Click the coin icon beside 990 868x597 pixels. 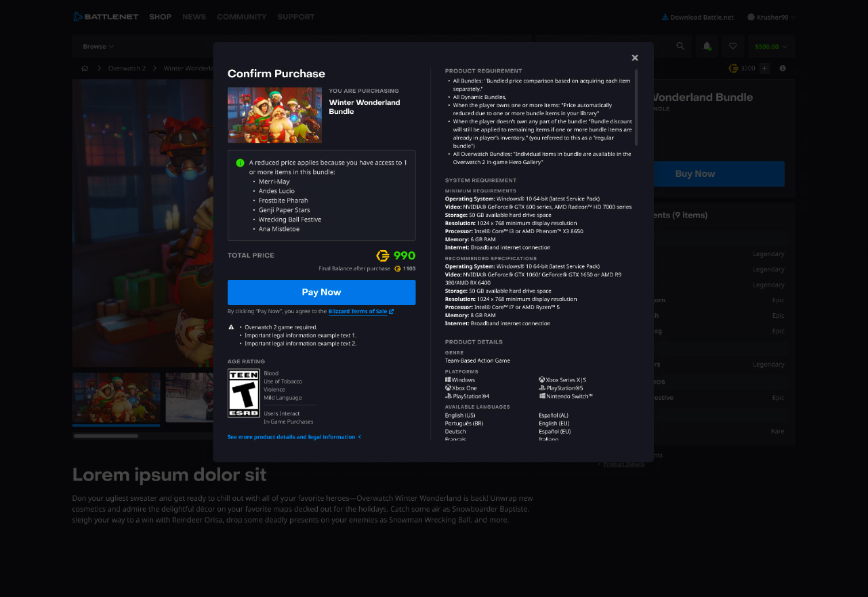[x=383, y=255]
